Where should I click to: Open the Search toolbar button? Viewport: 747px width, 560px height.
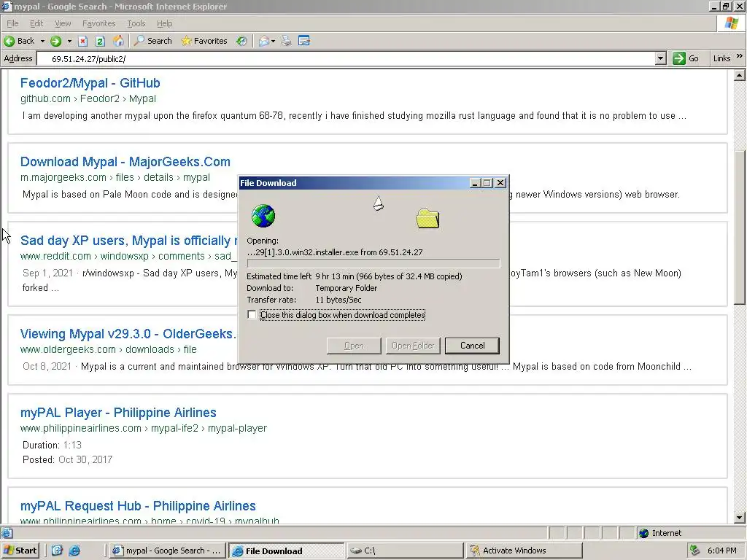coord(153,41)
